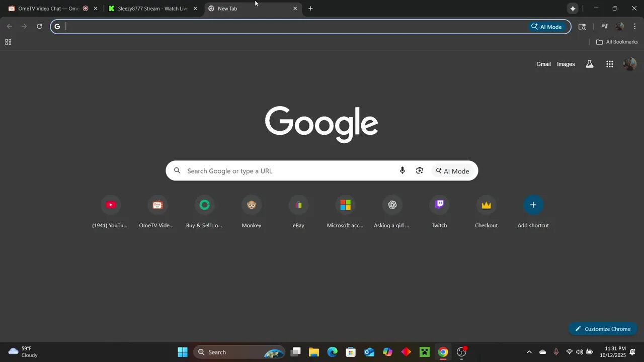
Task: Open Outlook from the taskbar
Action: pos(369,352)
